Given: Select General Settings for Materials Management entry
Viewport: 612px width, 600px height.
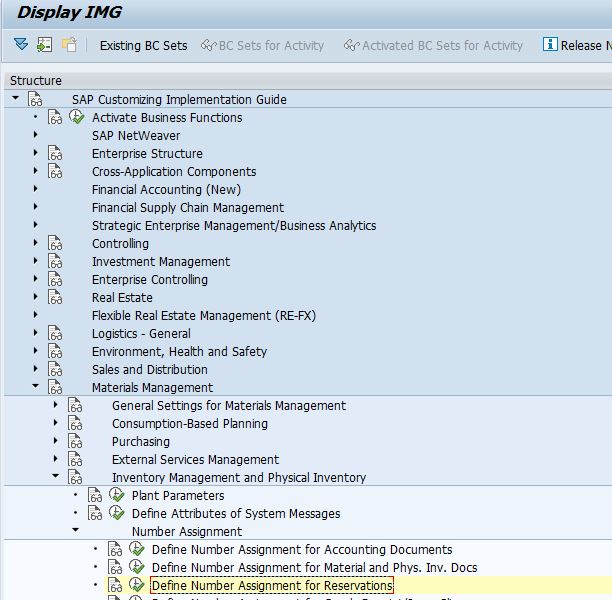Looking at the screenshot, I should pyautogui.click(x=229, y=406).
